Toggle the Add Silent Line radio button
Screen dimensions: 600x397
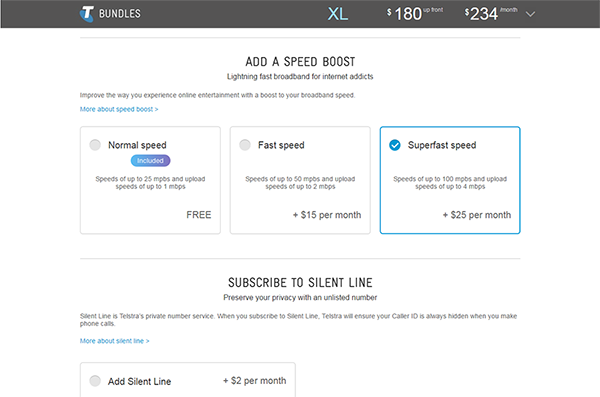95,381
